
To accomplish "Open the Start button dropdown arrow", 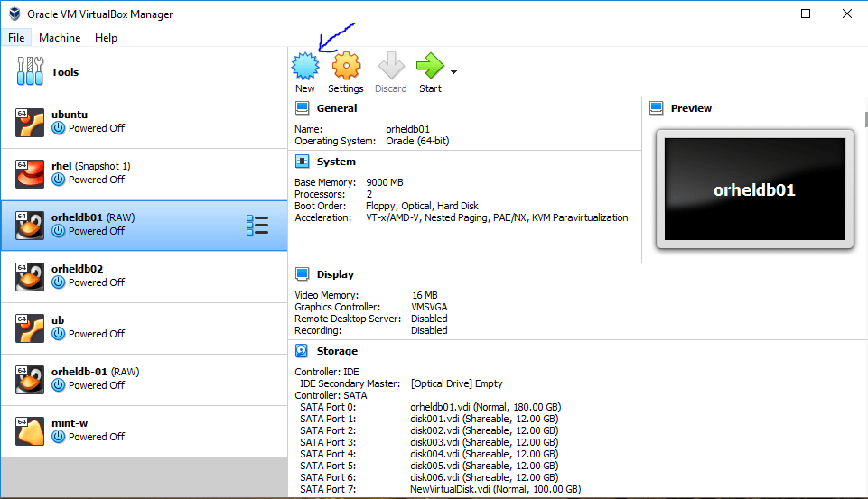I will (x=454, y=72).
